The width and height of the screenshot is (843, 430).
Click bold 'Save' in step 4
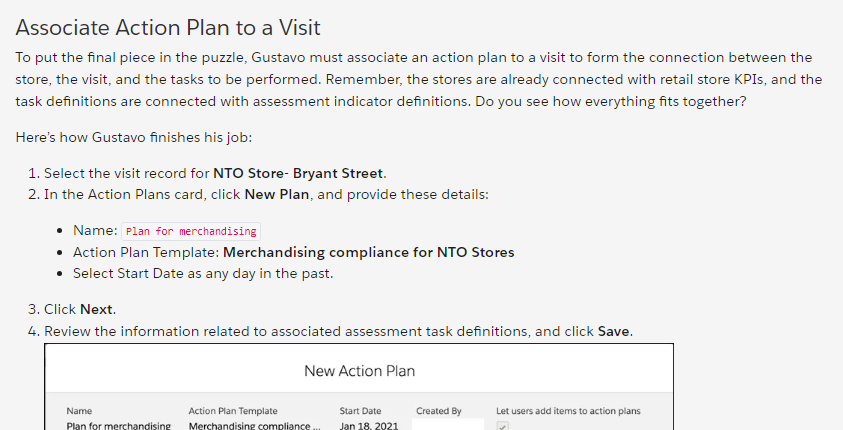[613, 331]
